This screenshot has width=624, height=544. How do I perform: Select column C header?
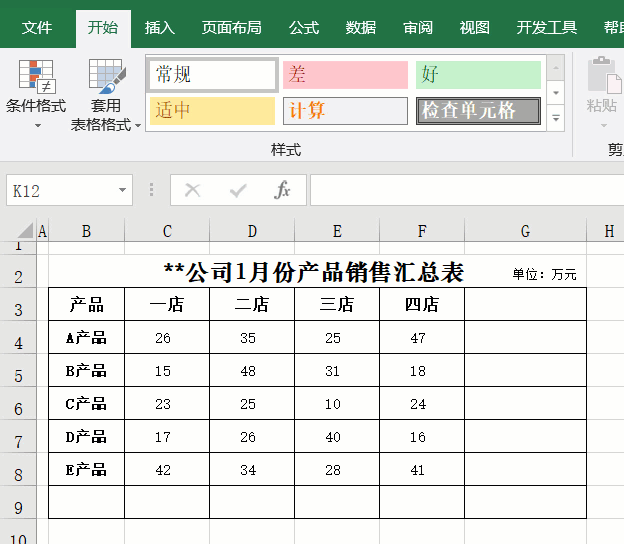click(167, 231)
